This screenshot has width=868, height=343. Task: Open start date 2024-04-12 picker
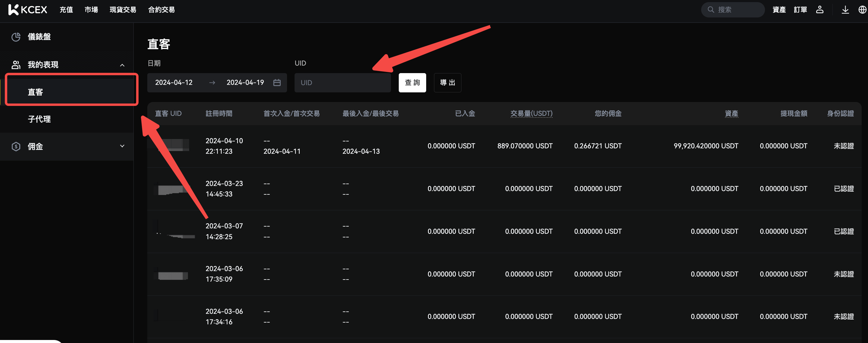pos(174,82)
